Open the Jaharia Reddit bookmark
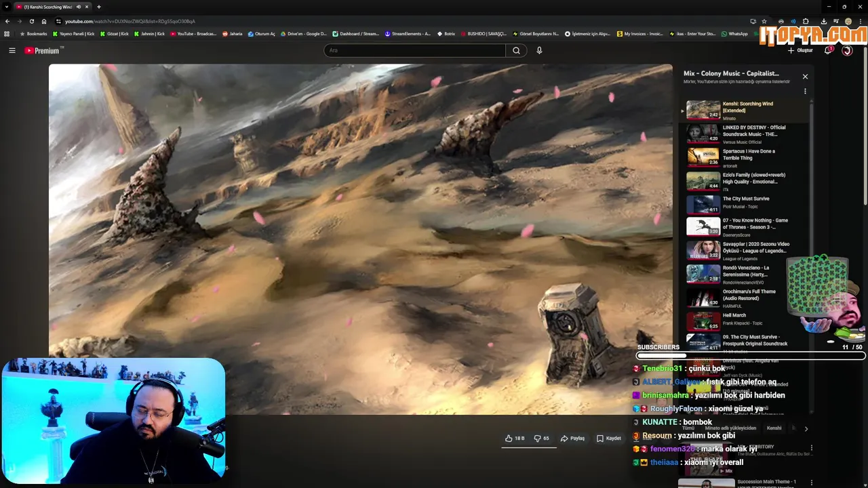The width and height of the screenshot is (868, 488). click(233, 33)
